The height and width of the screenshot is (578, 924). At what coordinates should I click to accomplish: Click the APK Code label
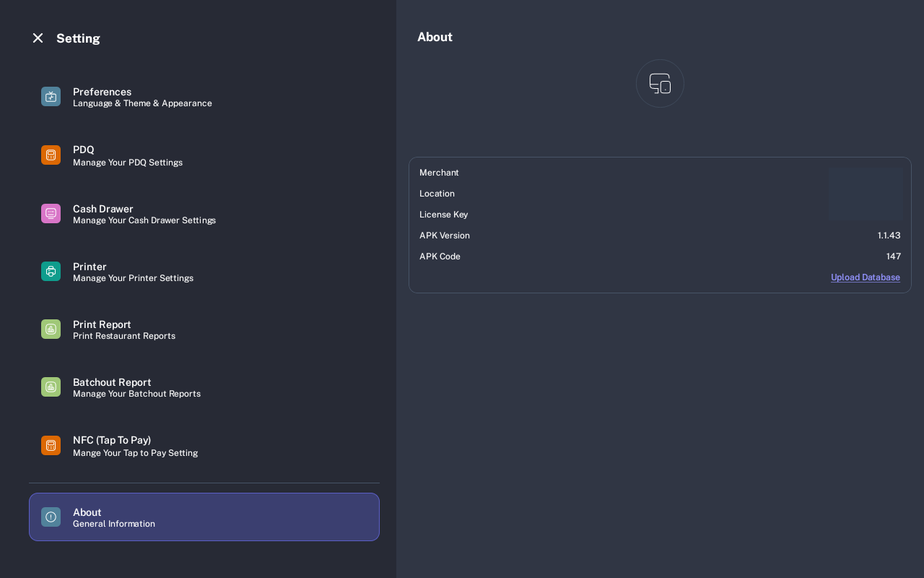(x=440, y=256)
